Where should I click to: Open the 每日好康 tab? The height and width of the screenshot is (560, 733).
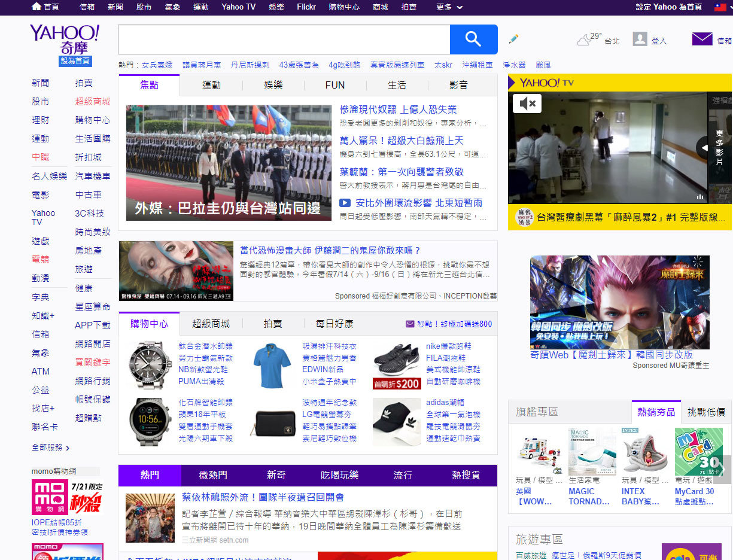click(x=334, y=324)
